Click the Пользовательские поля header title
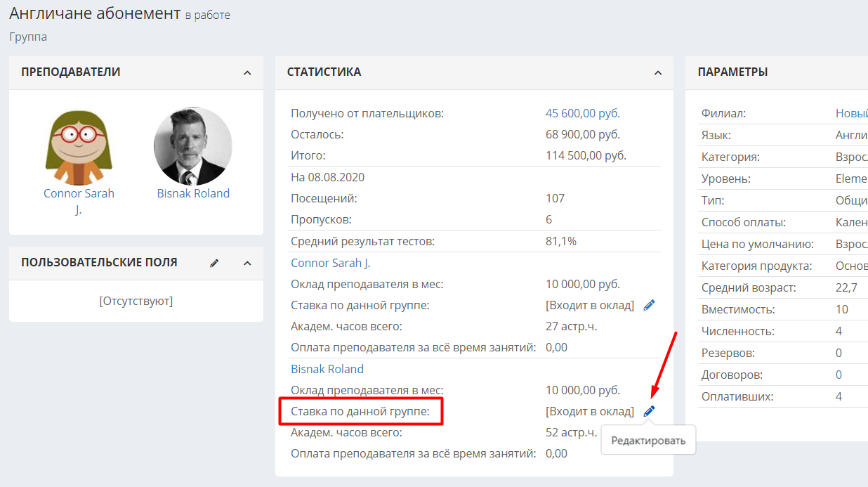This screenshot has width=868, height=487. [x=99, y=262]
